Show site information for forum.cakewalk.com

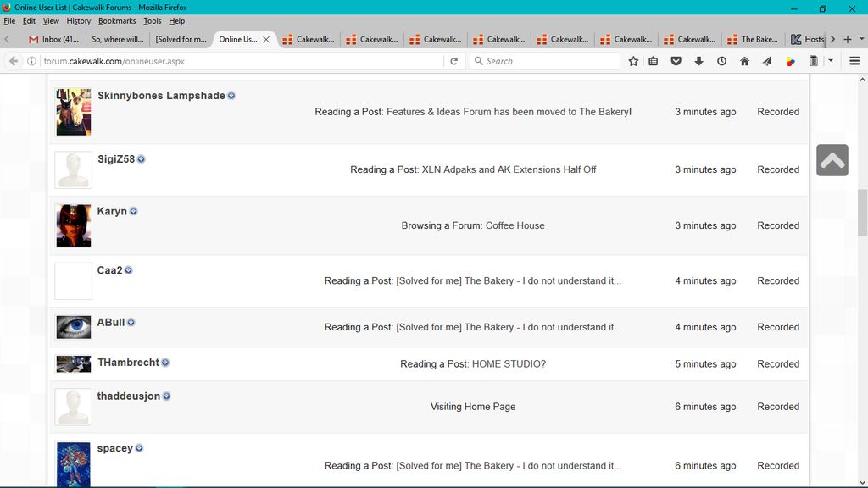(x=32, y=61)
